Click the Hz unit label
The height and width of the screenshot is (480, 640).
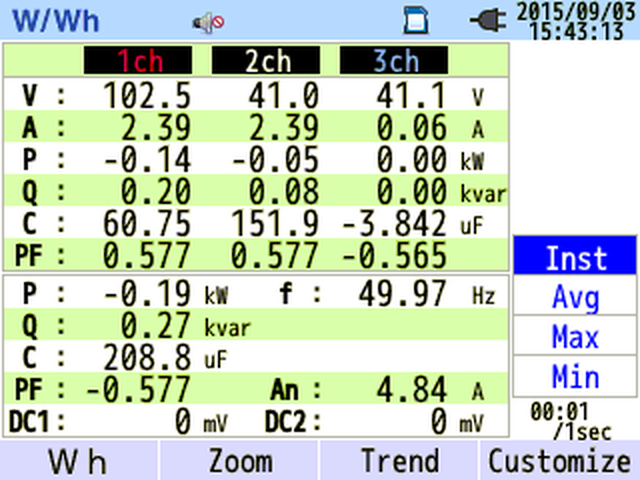[x=484, y=296]
